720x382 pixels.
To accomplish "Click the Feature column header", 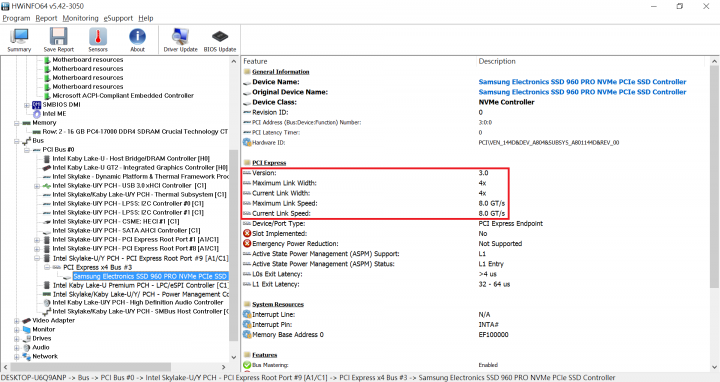I will pos(255,61).
